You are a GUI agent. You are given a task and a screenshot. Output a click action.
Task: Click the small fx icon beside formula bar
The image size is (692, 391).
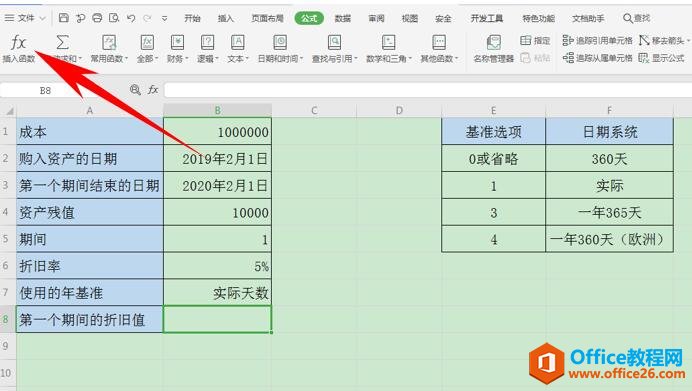coord(153,90)
